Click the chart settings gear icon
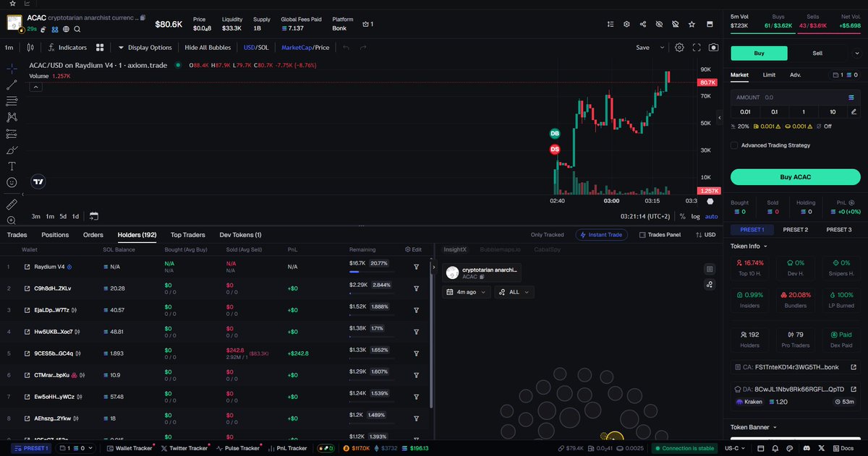 (679, 48)
